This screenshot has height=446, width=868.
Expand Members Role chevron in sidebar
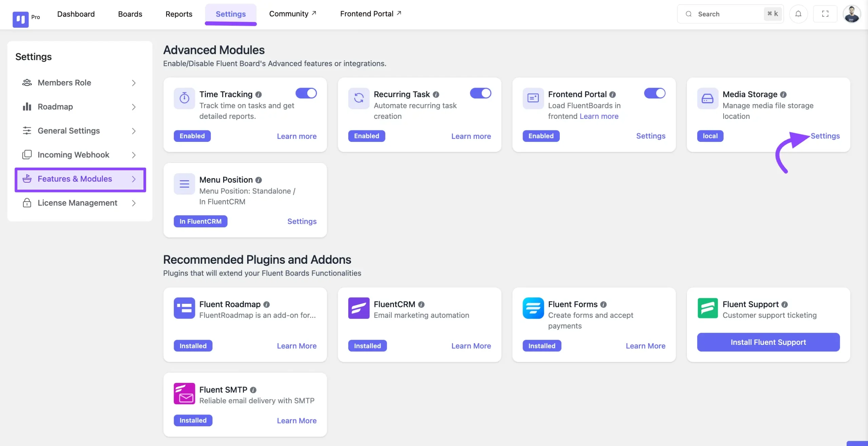coord(134,83)
